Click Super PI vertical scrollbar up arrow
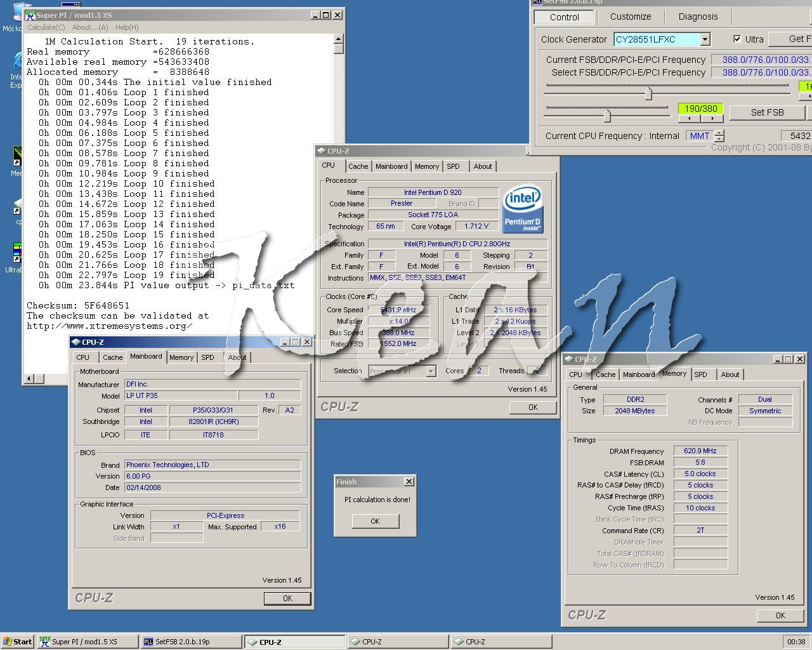The image size is (812, 650). pos(339,39)
